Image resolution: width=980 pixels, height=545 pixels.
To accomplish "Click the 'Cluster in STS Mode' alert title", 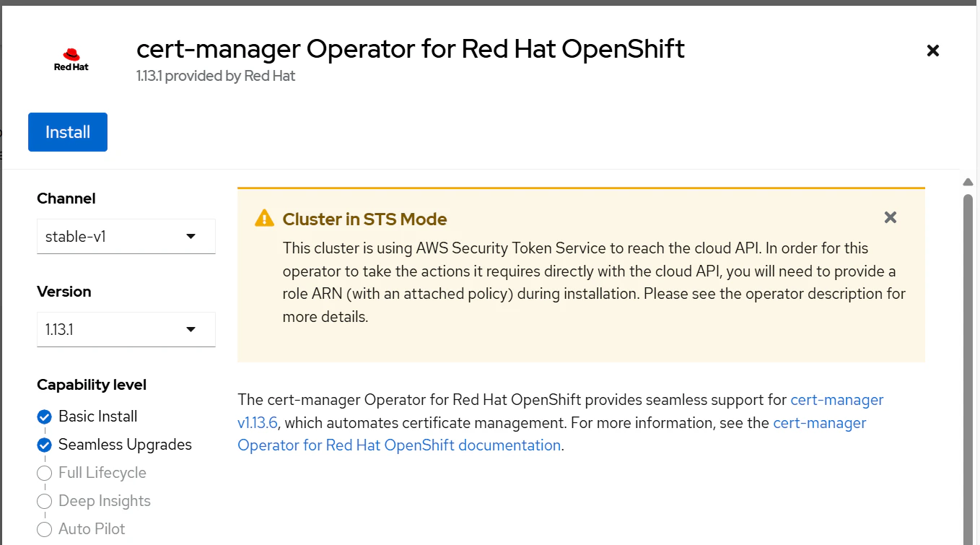I will tap(365, 219).
